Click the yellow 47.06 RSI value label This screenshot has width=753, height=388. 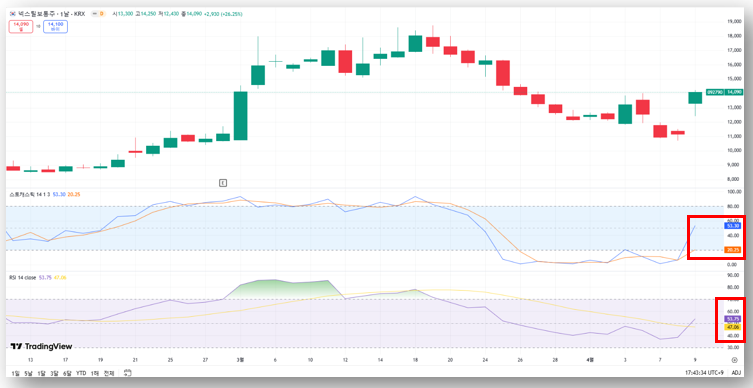point(733,327)
